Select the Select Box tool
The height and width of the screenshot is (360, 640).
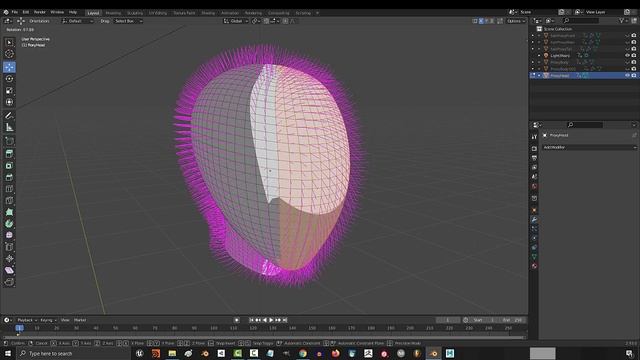tap(9, 42)
